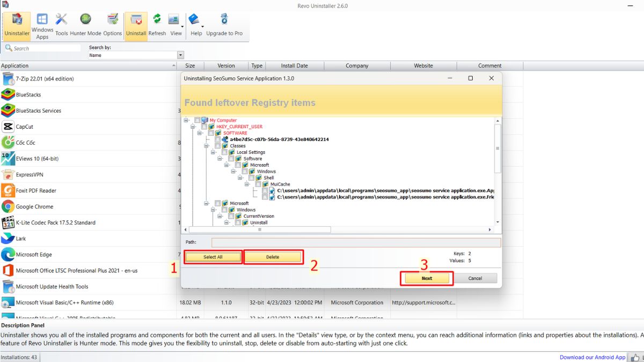
Task: Click the Uninstall toolbar button with red X
Action: click(136, 25)
